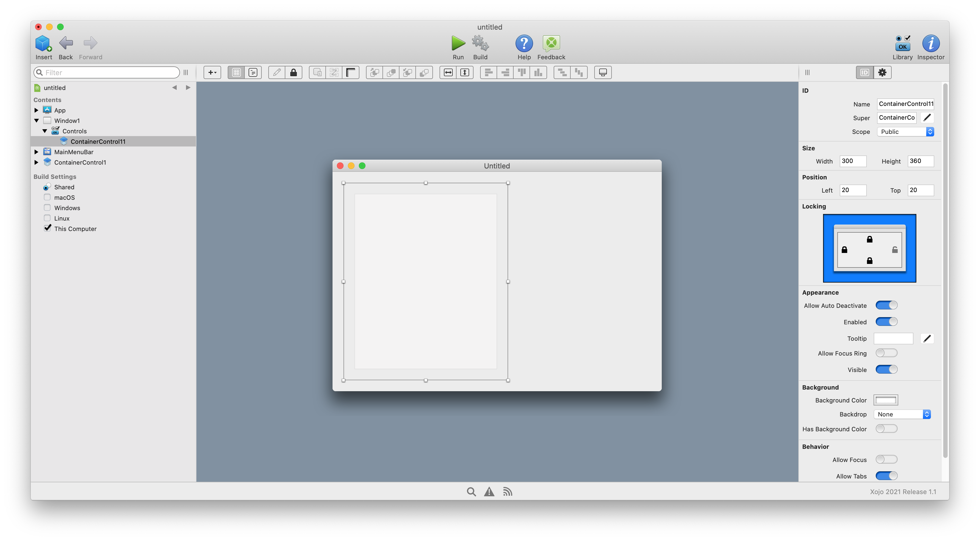Open the Library panel icon
The height and width of the screenshot is (541, 980).
(902, 43)
